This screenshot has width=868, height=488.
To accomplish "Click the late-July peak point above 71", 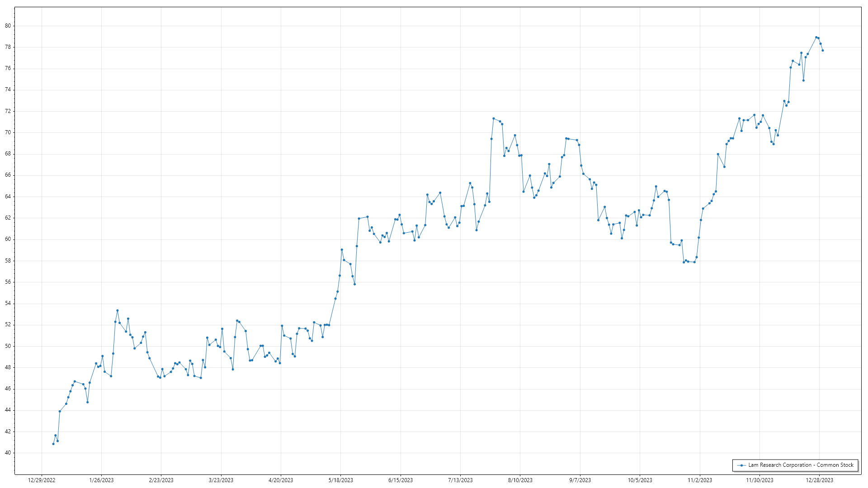I will [493, 118].
